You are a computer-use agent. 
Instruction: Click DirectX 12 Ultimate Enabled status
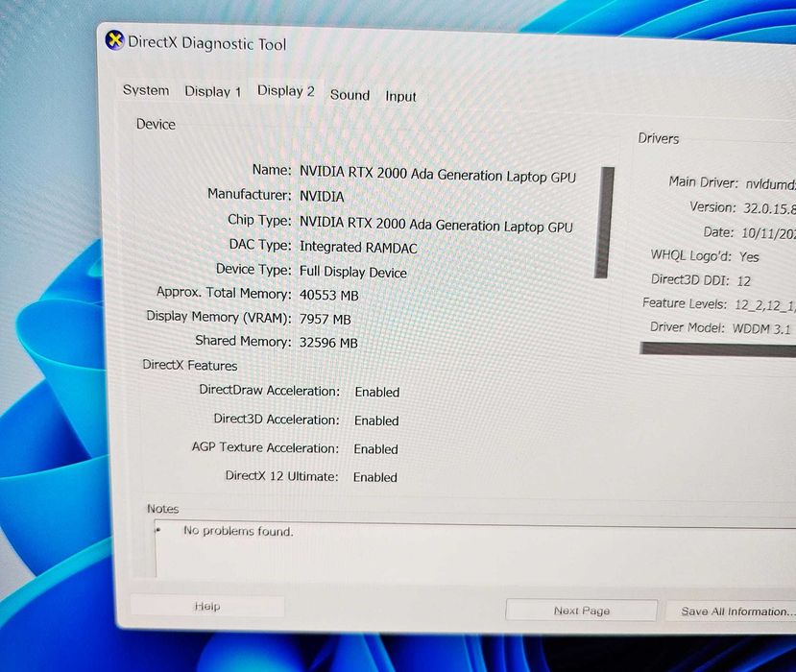tap(375, 477)
